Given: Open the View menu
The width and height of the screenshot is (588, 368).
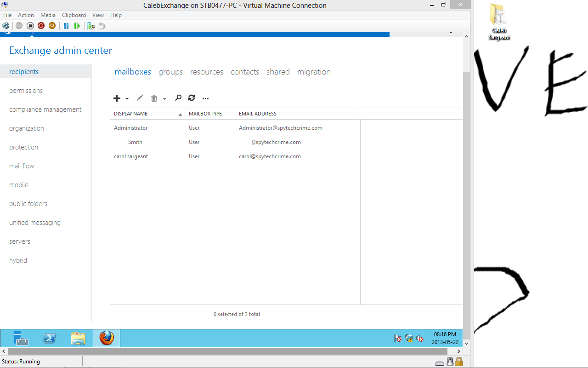Looking at the screenshot, I should pyautogui.click(x=98, y=15).
